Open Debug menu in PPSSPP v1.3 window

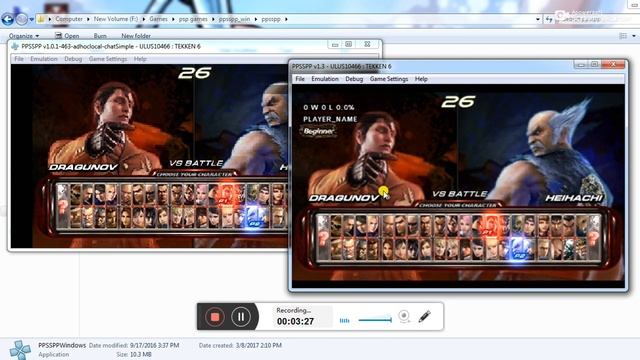click(354, 79)
